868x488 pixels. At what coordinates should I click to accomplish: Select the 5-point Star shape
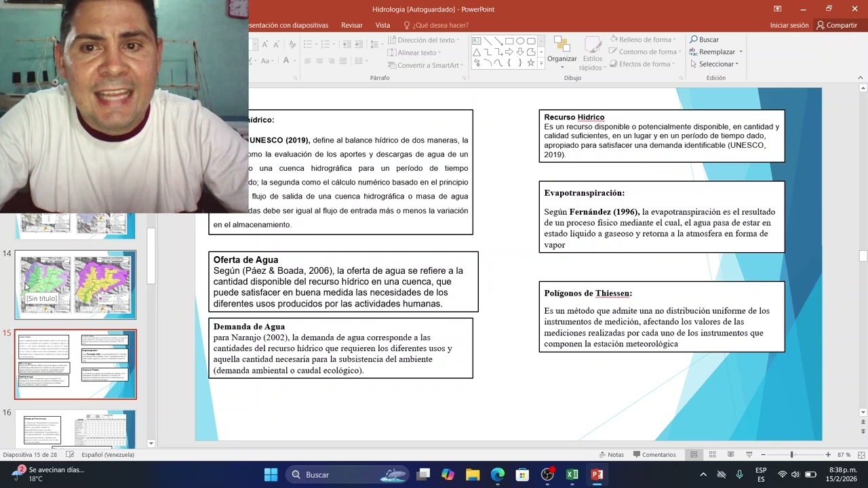[x=531, y=63]
